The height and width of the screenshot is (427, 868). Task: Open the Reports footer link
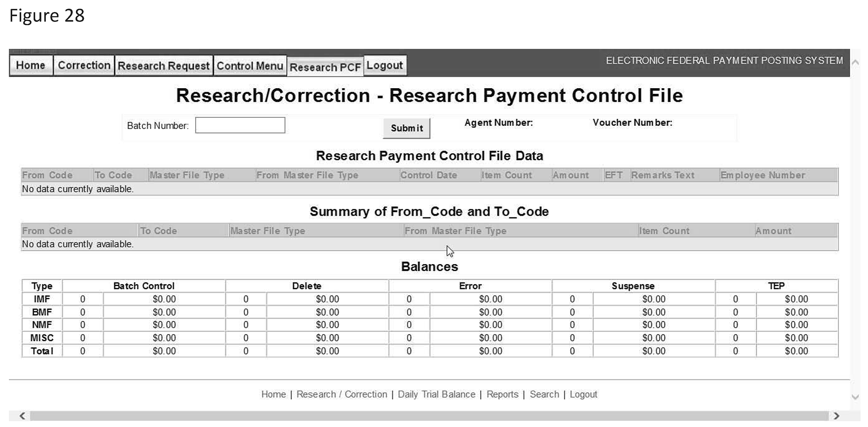[502, 394]
